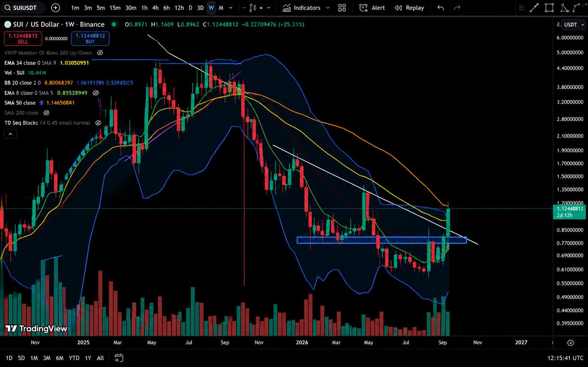Screen dimensions: 588x367
Task: Click the 0.00000000 spread value
Action: 56,38
